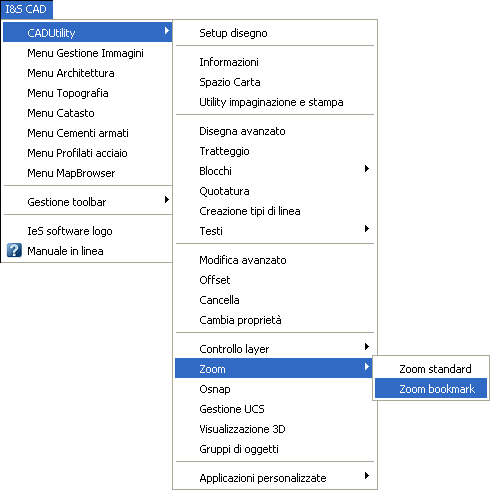Screen dimensions: 494x493
Task: Choose Menu Cementi armati
Action: coord(88,133)
